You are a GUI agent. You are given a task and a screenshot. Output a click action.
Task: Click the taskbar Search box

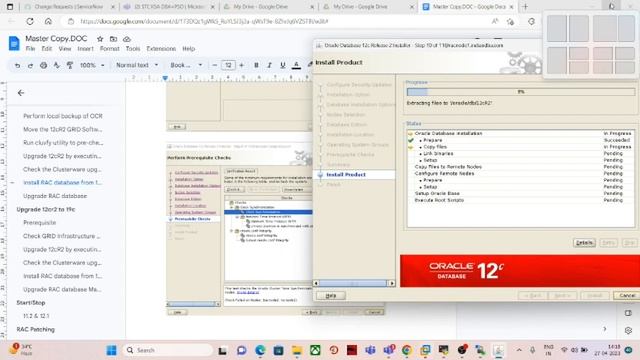168,350
